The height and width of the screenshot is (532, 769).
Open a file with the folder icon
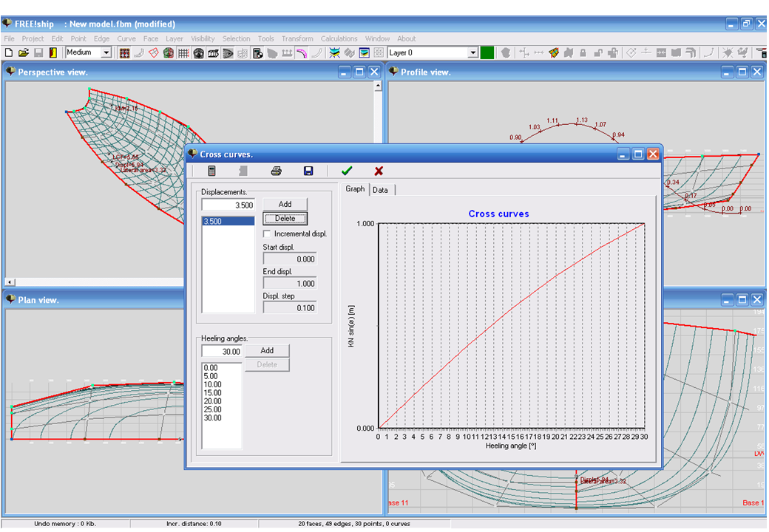tap(24, 53)
